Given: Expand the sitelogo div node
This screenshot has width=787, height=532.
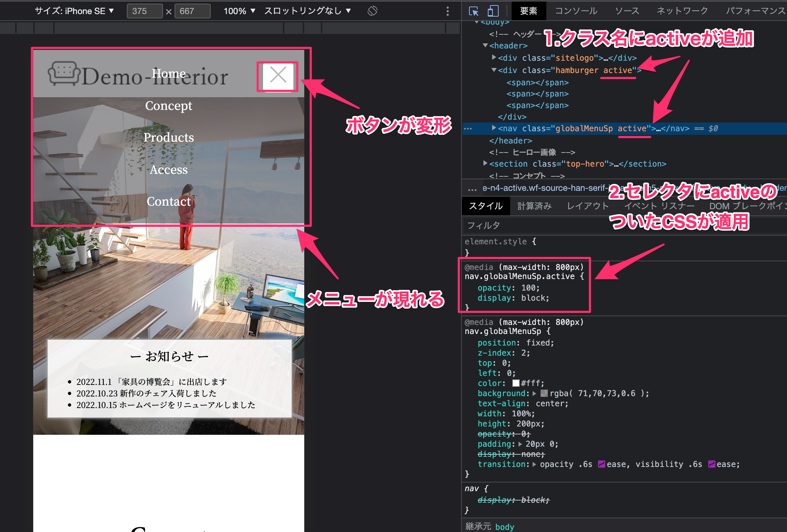Looking at the screenshot, I should pos(494,57).
